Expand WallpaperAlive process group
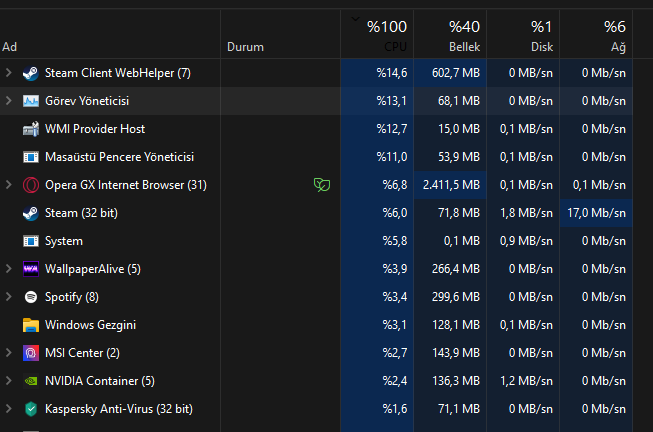 (8, 269)
